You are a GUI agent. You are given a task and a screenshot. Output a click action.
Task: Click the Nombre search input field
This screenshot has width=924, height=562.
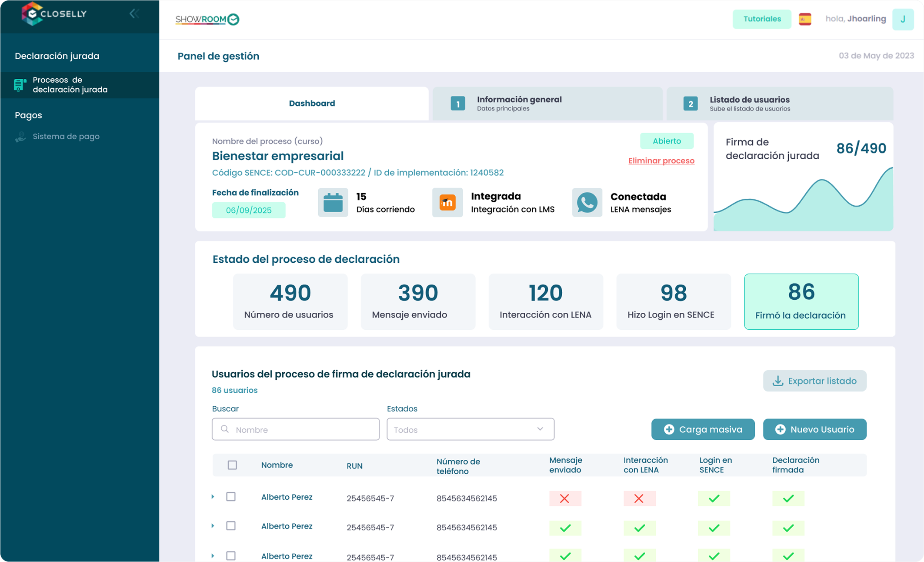pos(296,429)
